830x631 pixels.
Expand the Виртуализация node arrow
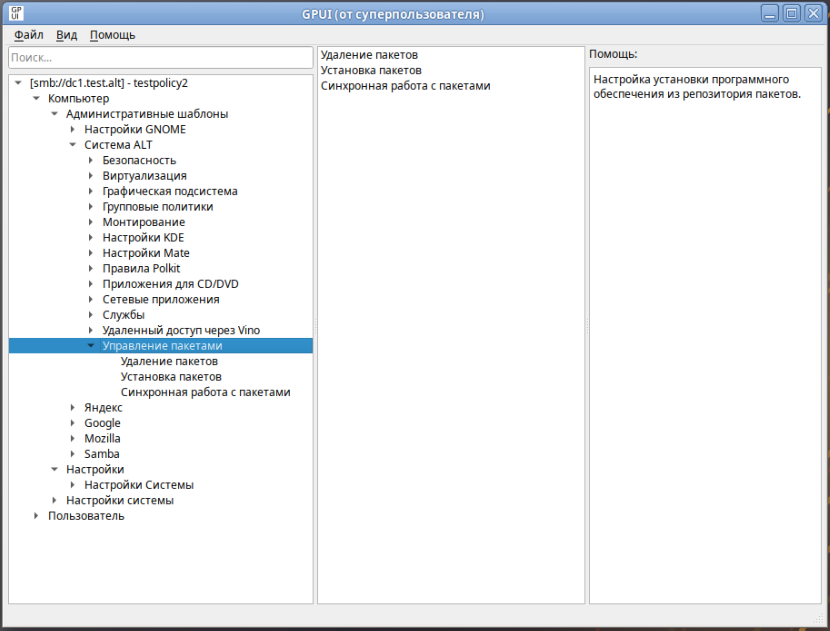(91, 176)
